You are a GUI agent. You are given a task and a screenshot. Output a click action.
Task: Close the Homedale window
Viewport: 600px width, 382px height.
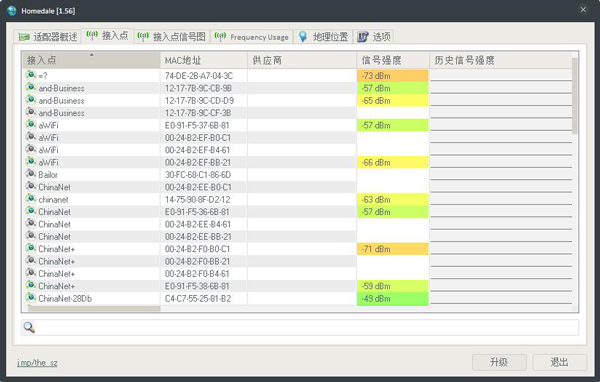[583, 10]
